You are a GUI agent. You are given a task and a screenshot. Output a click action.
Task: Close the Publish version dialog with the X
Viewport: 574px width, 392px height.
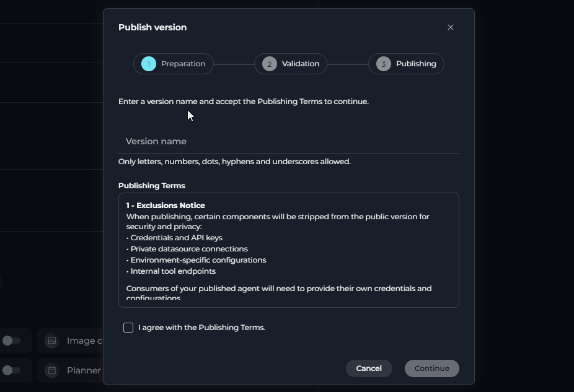(x=450, y=27)
